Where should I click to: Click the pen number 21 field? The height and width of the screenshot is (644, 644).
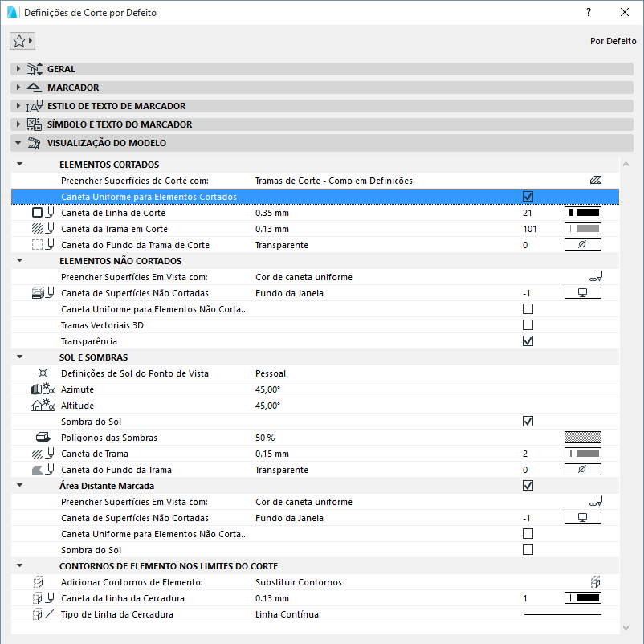pos(528,213)
